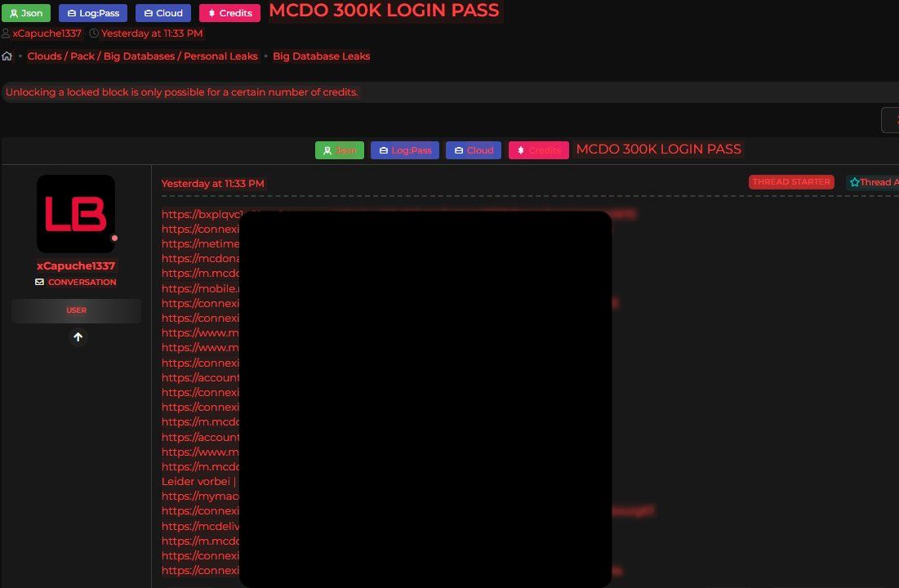Image resolution: width=899 pixels, height=588 pixels.
Task: Open the Big Database Leaks breadcrumb
Action: [321, 56]
